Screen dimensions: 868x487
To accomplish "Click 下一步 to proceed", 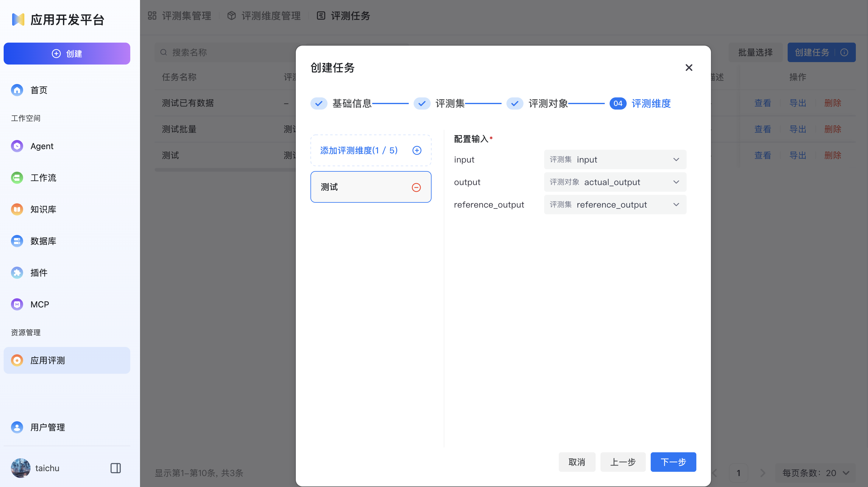I will [673, 462].
